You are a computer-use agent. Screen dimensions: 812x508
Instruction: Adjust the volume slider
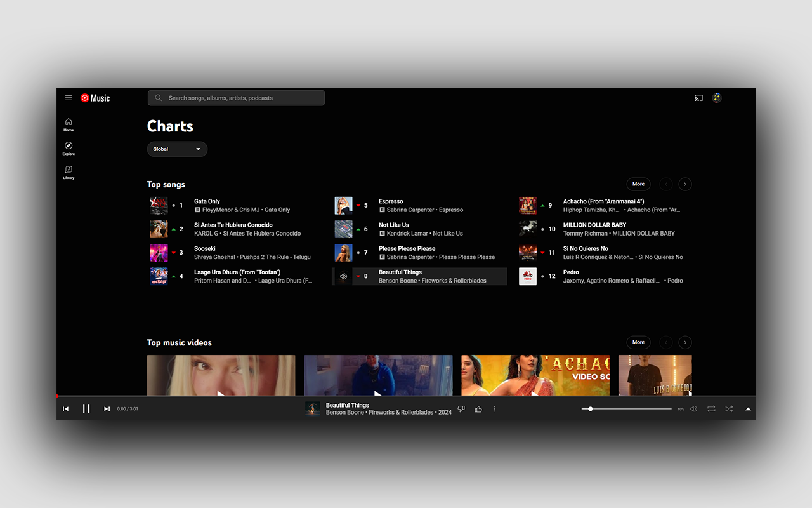(x=627, y=409)
